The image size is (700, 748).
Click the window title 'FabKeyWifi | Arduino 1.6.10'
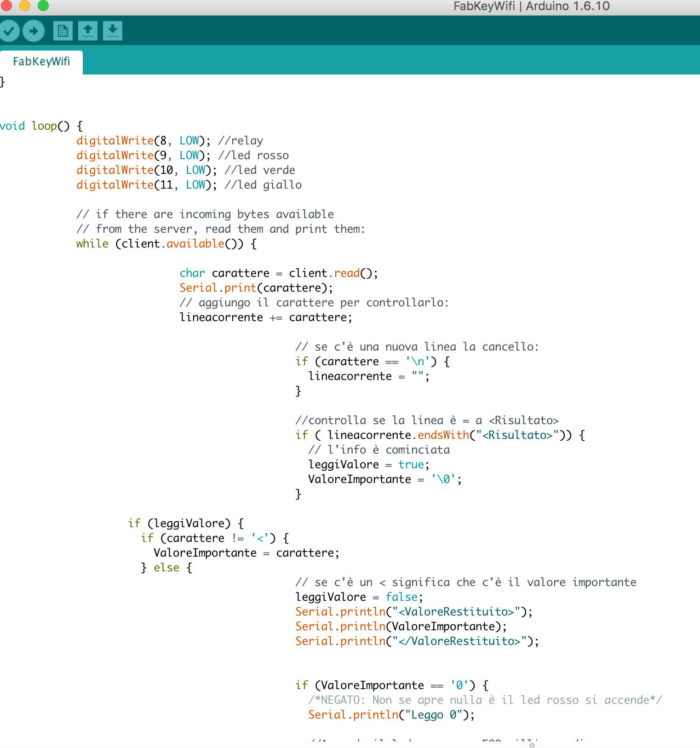[532, 6]
